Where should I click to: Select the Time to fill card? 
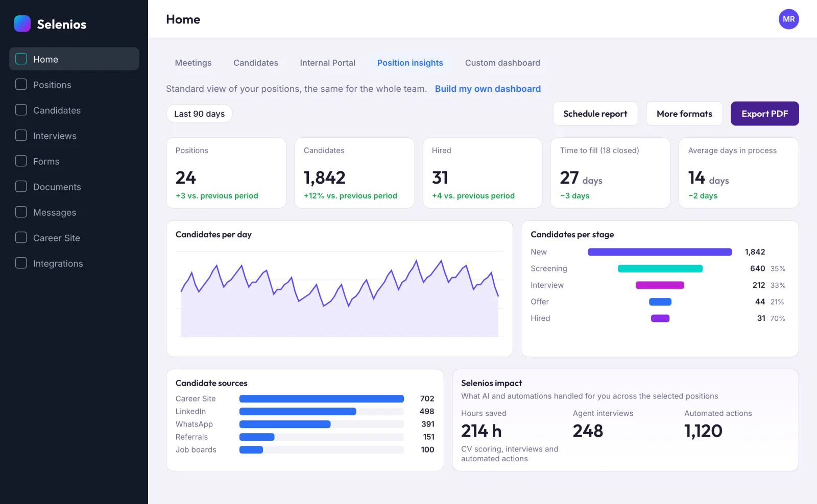(610, 173)
